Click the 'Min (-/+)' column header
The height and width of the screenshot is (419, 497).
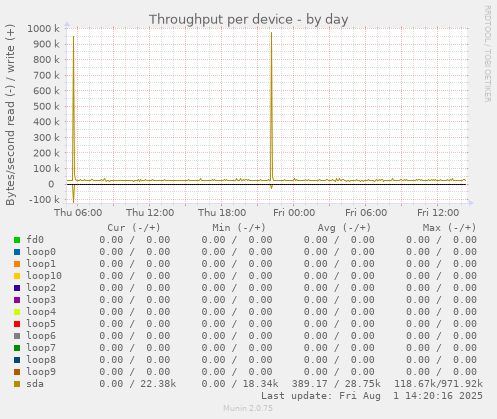239,228
